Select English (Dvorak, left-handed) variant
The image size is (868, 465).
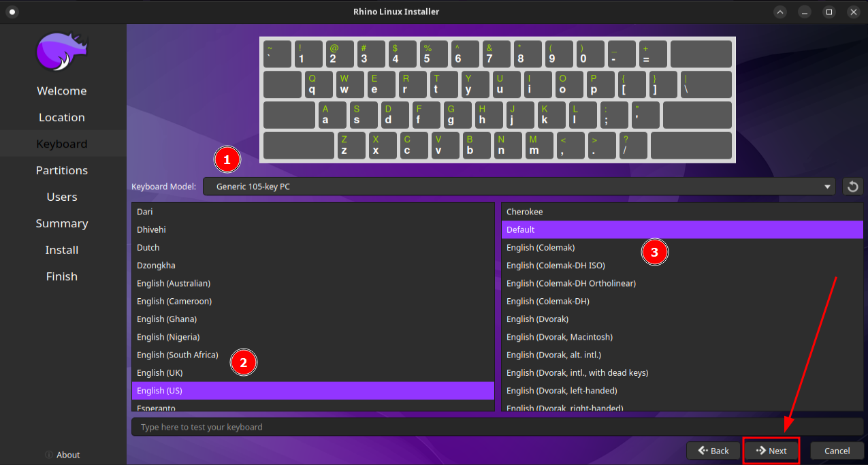click(x=682, y=391)
